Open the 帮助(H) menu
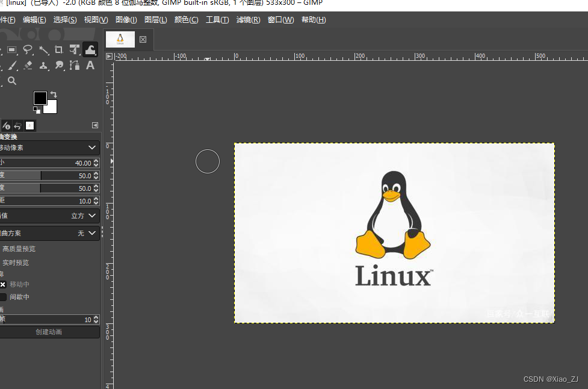 coord(314,20)
